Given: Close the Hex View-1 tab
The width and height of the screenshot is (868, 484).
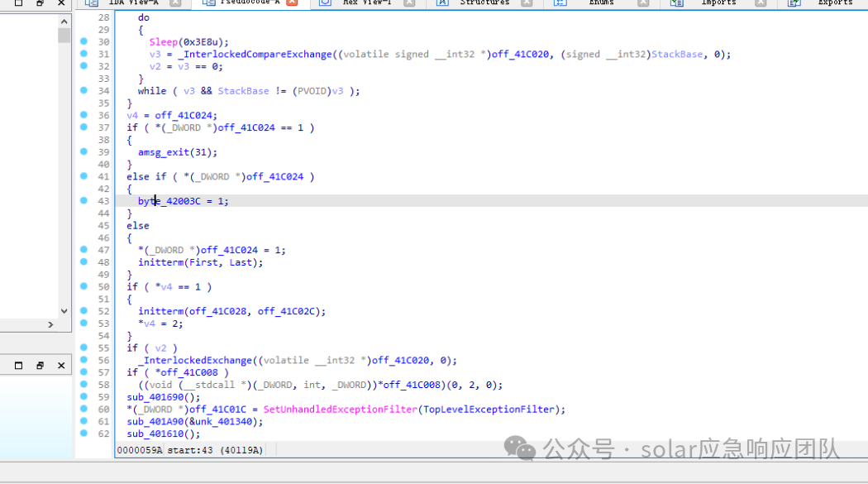Looking at the screenshot, I should [x=409, y=2].
